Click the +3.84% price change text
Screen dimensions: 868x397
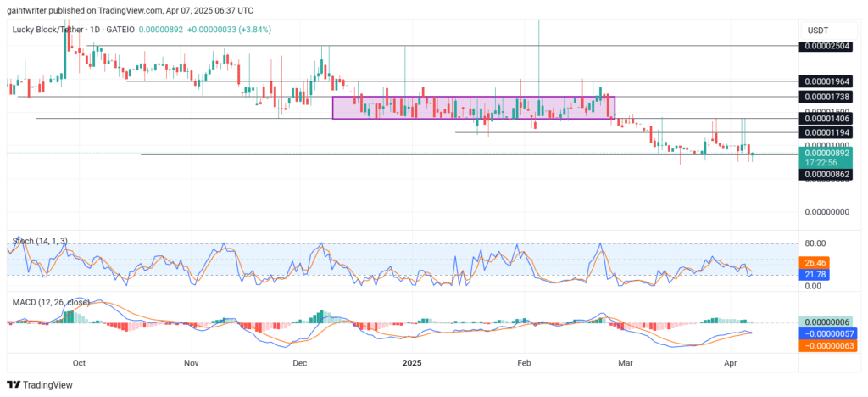point(253,30)
